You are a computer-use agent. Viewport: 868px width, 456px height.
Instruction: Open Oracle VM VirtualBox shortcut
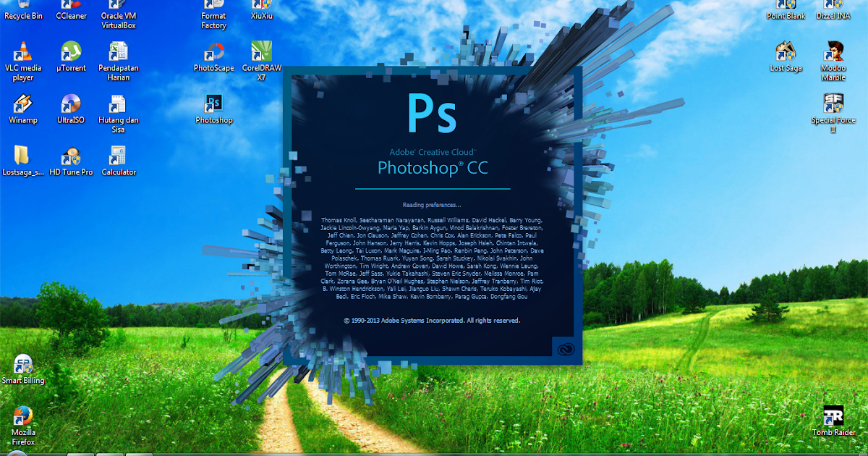(119, 14)
